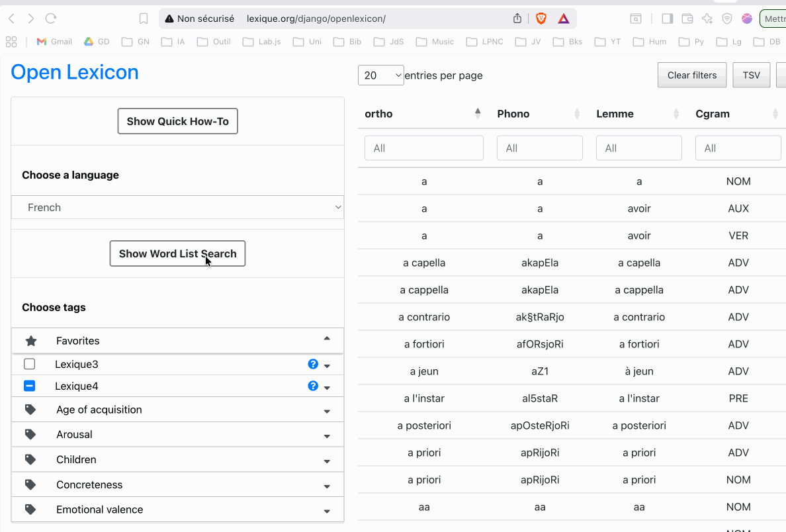Click the Brave Shields lion icon

coord(541,19)
